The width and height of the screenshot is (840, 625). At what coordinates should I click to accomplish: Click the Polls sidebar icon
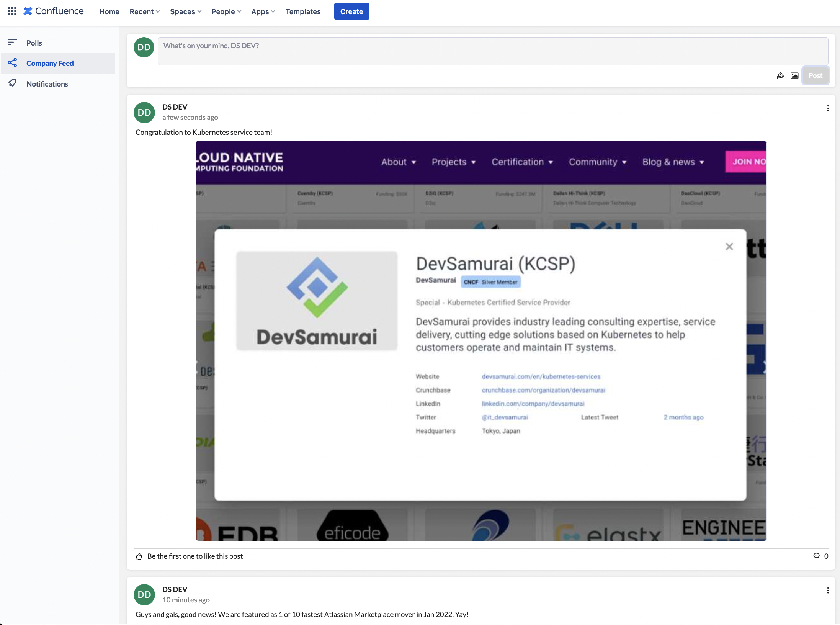coord(12,42)
